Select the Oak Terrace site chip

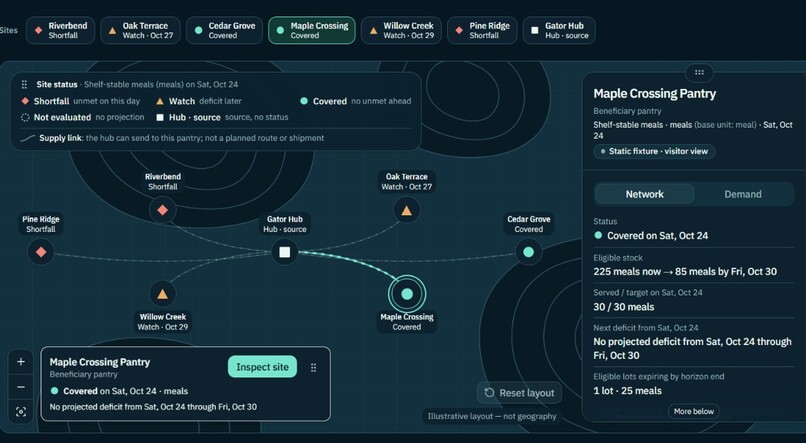click(x=140, y=30)
